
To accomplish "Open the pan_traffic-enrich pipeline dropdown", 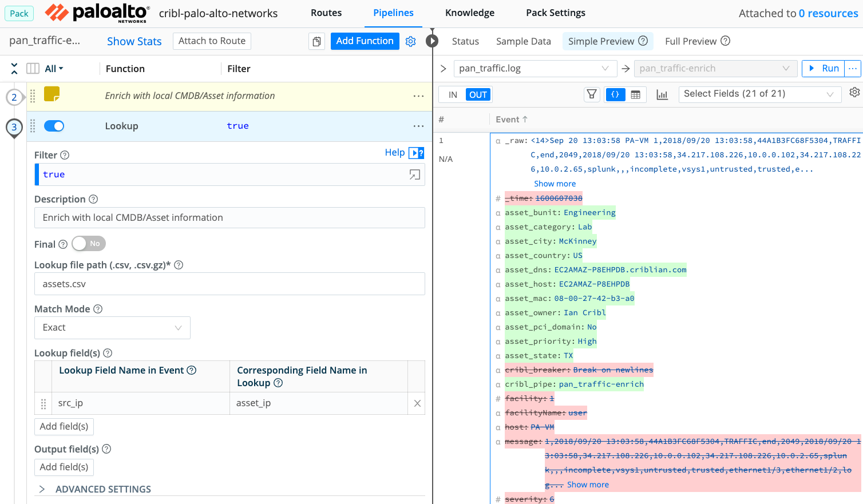I will coord(715,69).
